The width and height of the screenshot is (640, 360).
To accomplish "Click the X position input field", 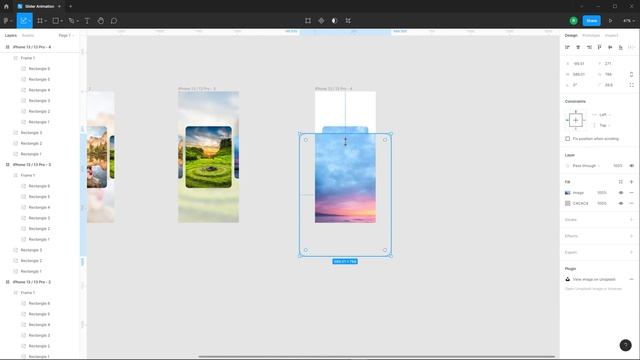I will tap(579, 64).
